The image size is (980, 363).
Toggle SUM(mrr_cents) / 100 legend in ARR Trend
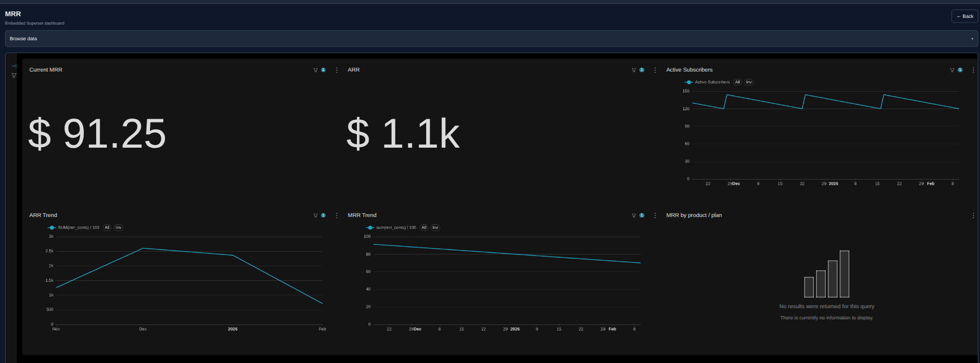[x=73, y=228]
